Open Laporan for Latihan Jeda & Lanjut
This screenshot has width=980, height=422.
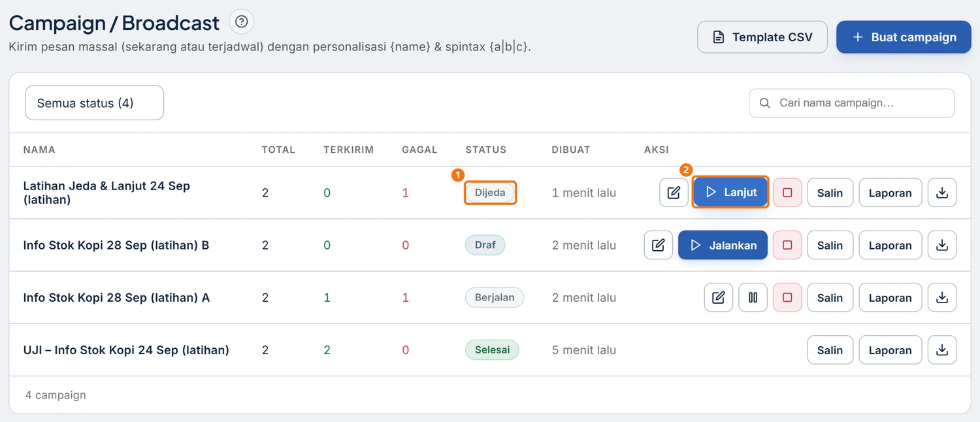click(890, 193)
